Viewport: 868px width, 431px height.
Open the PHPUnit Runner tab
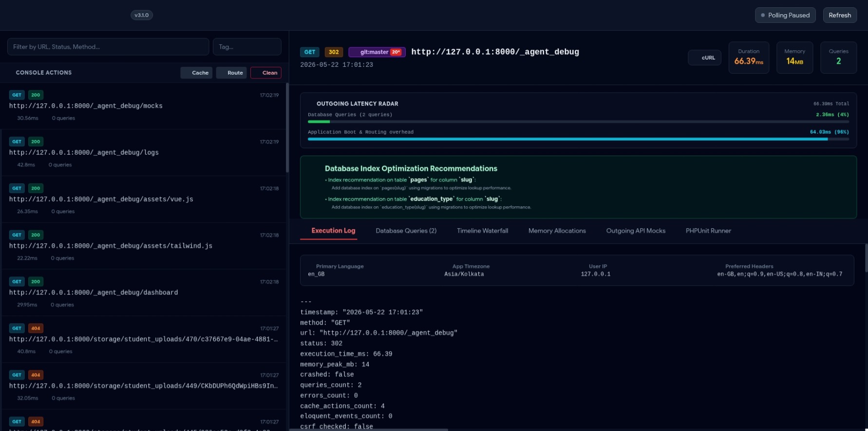(708, 231)
